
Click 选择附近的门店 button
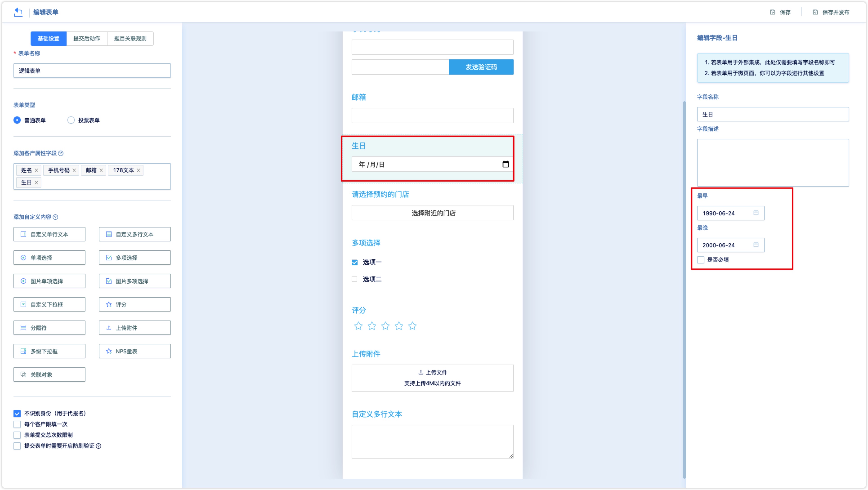pyautogui.click(x=433, y=213)
